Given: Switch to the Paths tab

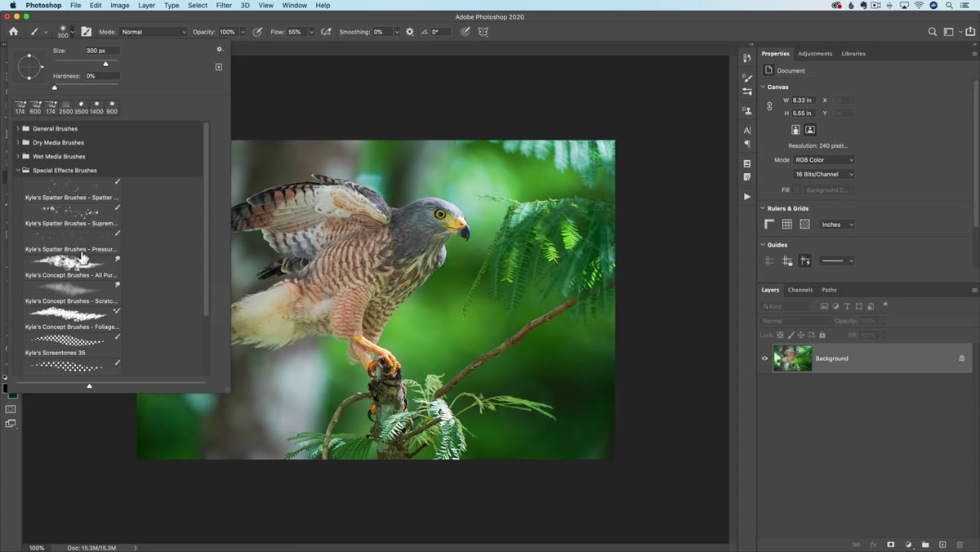Looking at the screenshot, I should (x=829, y=290).
